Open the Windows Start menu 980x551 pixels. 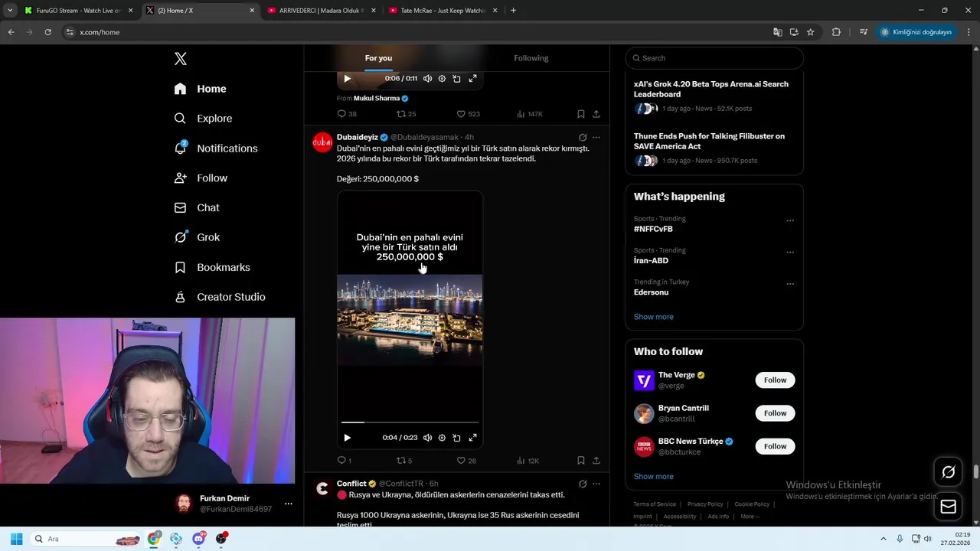(16, 539)
